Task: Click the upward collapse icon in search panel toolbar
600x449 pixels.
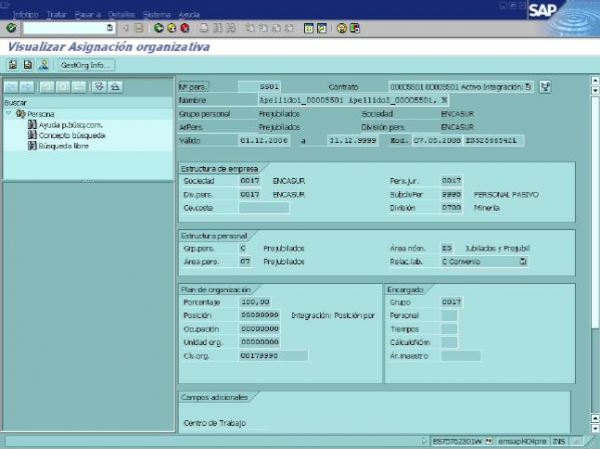Action: 115,87
